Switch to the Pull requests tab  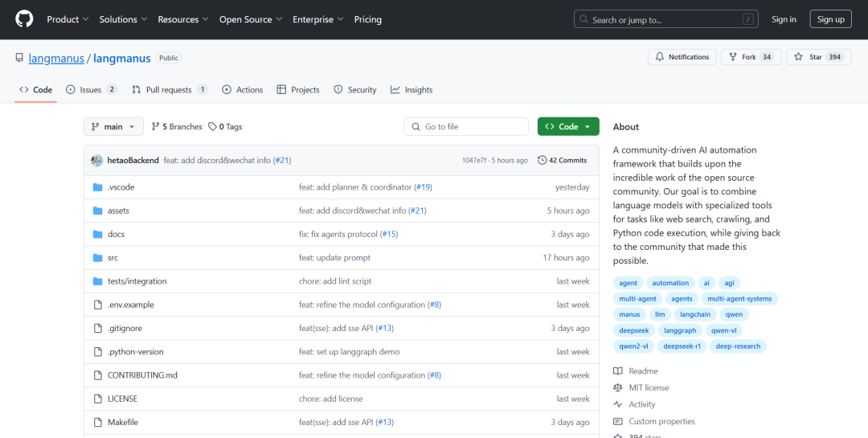(170, 90)
